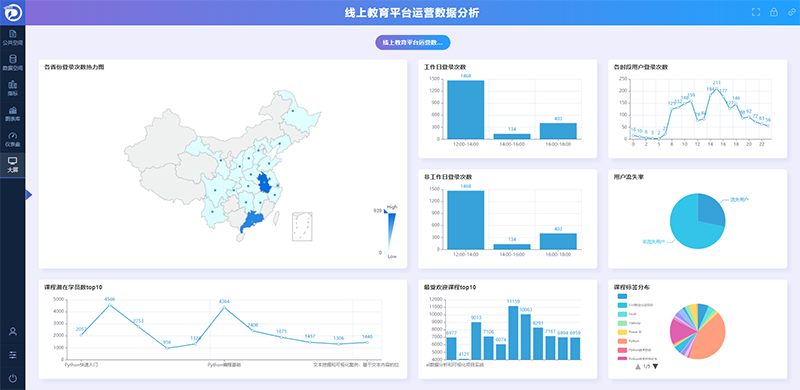Enter fullscreen mode from header
This screenshot has height=390, width=800.
[756, 12]
